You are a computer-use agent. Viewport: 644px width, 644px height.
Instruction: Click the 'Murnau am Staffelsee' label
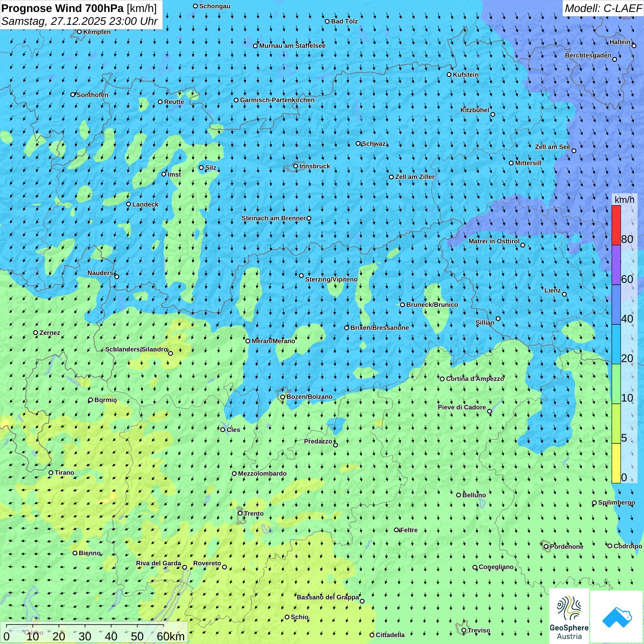point(293,46)
